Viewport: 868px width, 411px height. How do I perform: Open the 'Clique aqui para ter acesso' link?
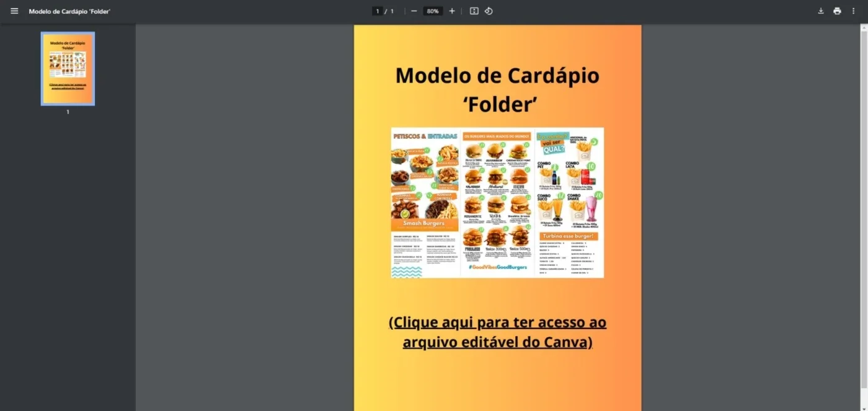coord(498,332)
